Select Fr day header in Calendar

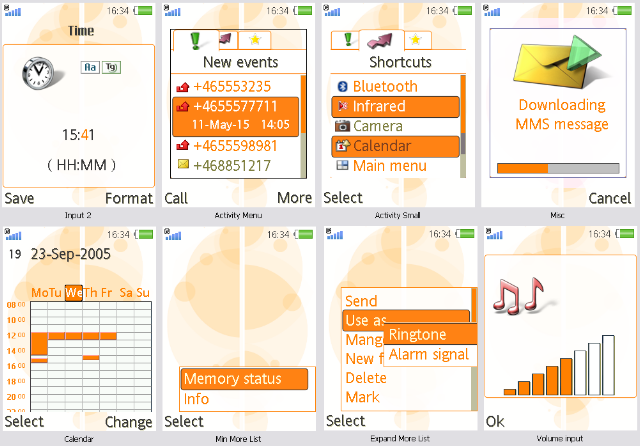pos(107,293)
